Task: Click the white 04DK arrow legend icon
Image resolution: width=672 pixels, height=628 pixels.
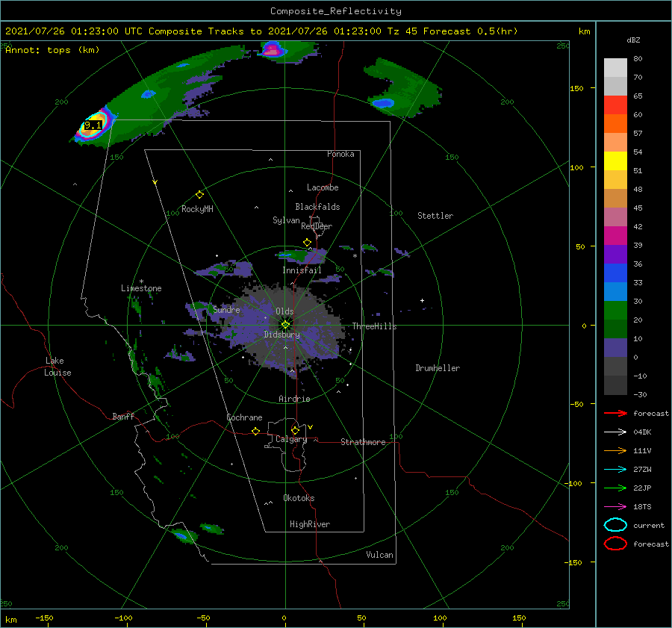Action: tap(615, 432)
